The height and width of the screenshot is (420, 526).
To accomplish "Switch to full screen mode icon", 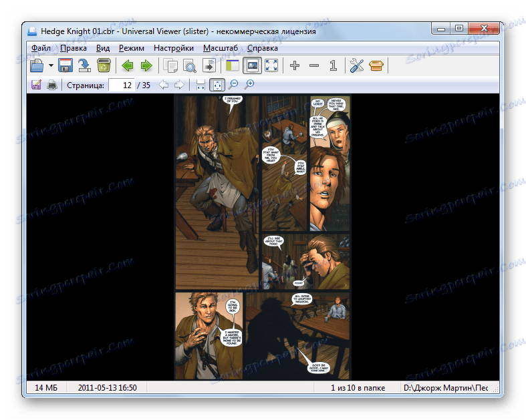I will pos(271,65).
